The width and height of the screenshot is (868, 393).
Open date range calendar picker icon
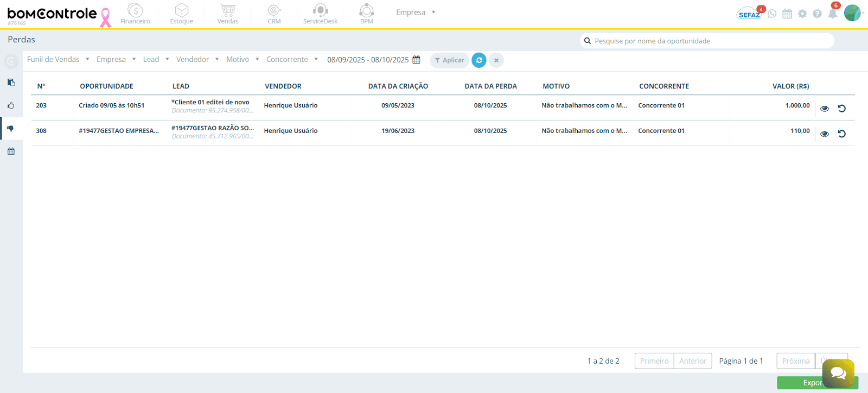click(x=416, y=60)
